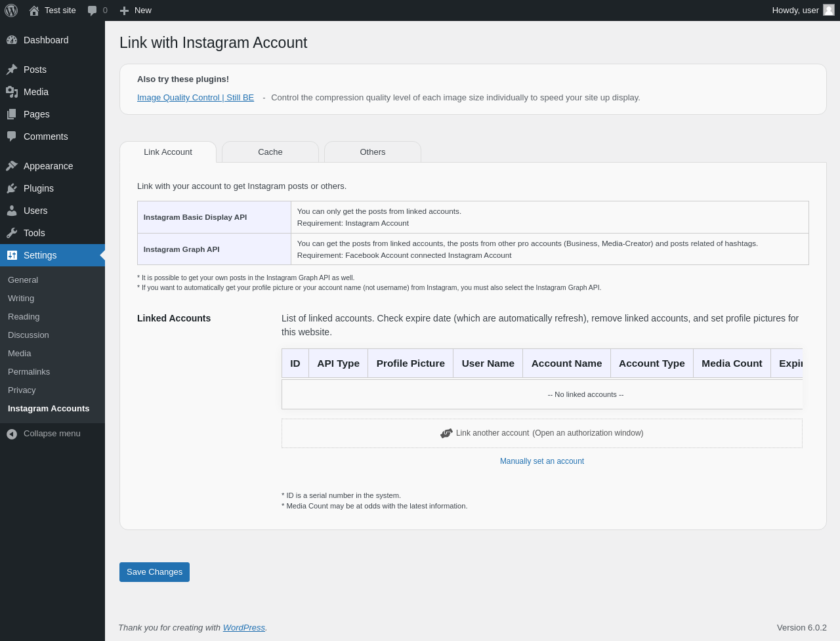
Task: Click the plus icon beside New
Action: 124,10
